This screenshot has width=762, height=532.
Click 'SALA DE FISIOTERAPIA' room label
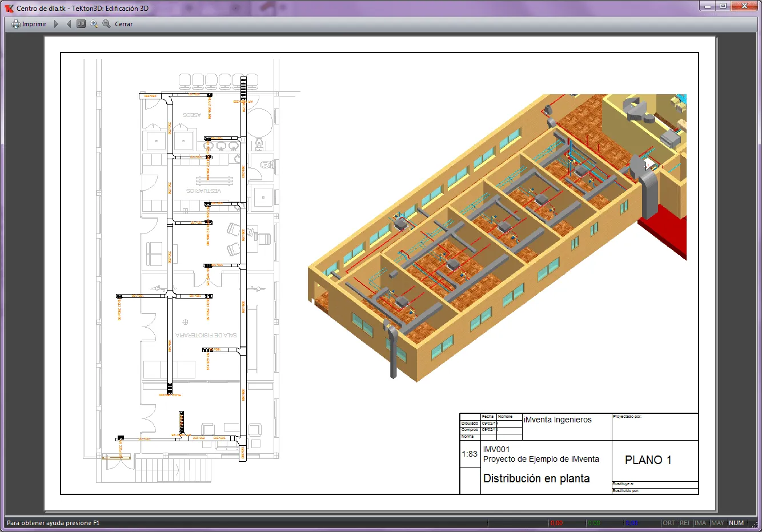(206, 336)
